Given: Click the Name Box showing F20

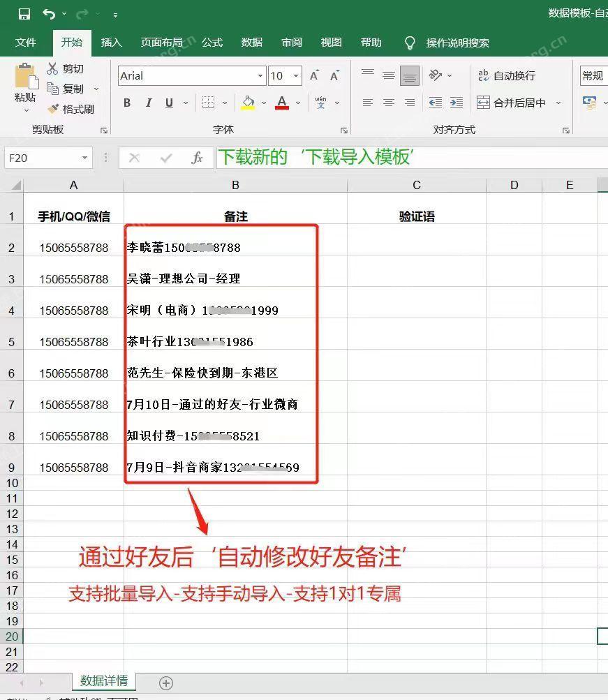Looking at the screenshot, I should point(43,158).
